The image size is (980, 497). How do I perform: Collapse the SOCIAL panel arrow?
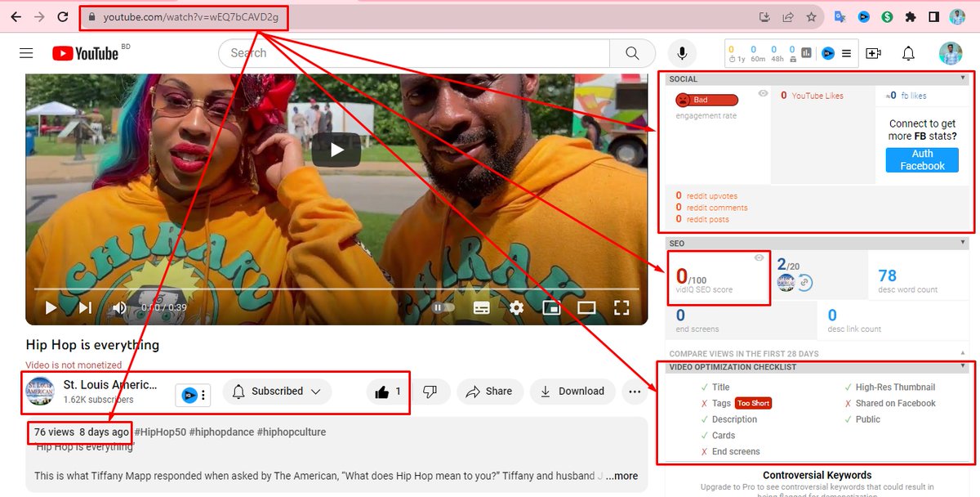[964, 78]
